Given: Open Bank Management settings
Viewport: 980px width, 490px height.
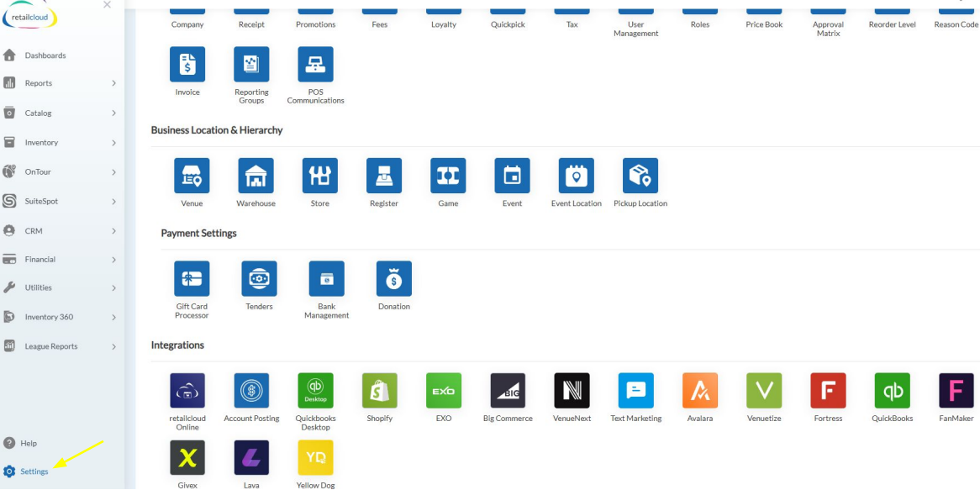Looking at the screenshot, I should click(326, 279).
